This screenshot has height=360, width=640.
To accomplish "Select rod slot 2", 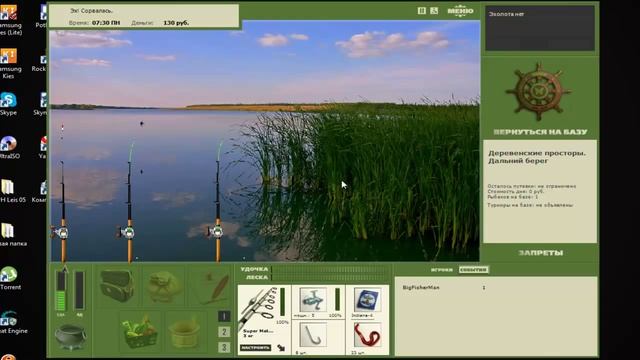I will [224, 332].
